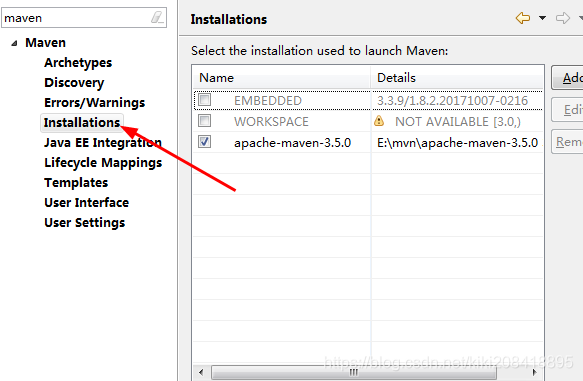Open the Archetypes preferences page
The width and height of the screenshot is (583, 381).
pyautogui.click(x=78, y=63)
